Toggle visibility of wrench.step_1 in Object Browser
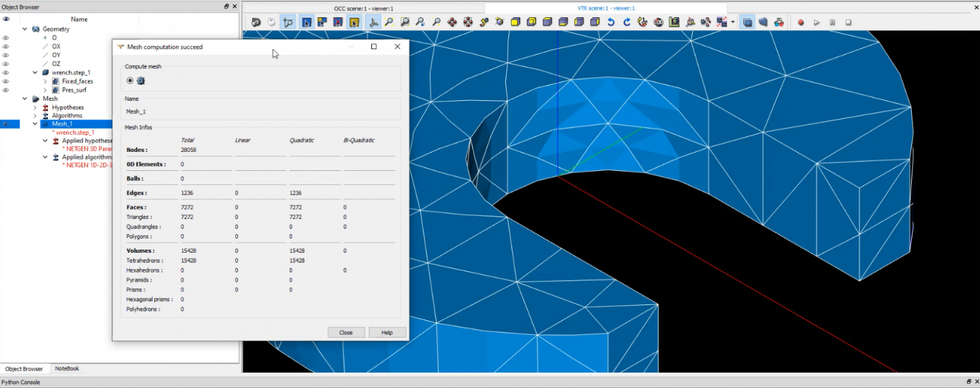980x388 pixels. pyautogui.click(x=6, y=72)
